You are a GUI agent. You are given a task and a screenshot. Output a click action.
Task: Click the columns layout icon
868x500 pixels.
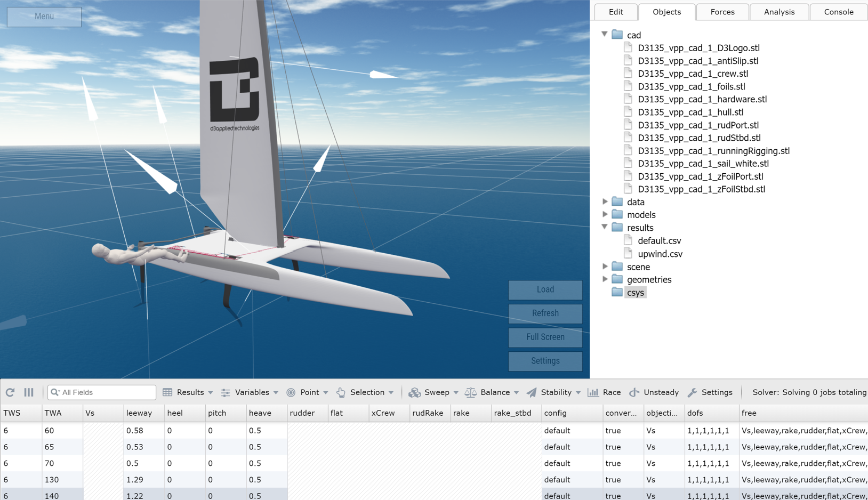[x=29, y=392]
